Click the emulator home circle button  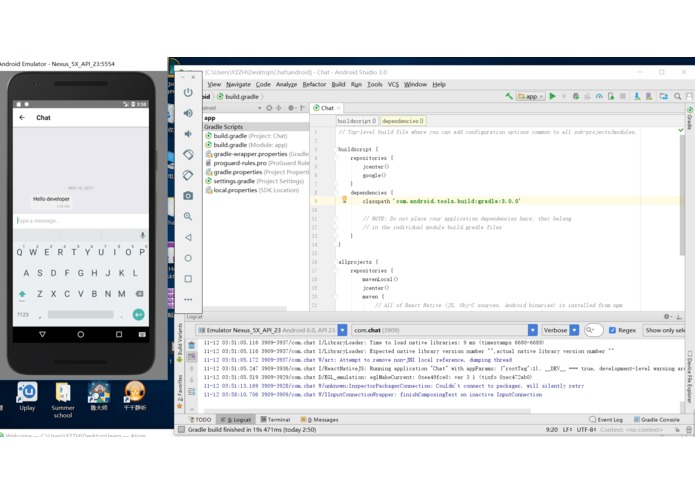188,258
